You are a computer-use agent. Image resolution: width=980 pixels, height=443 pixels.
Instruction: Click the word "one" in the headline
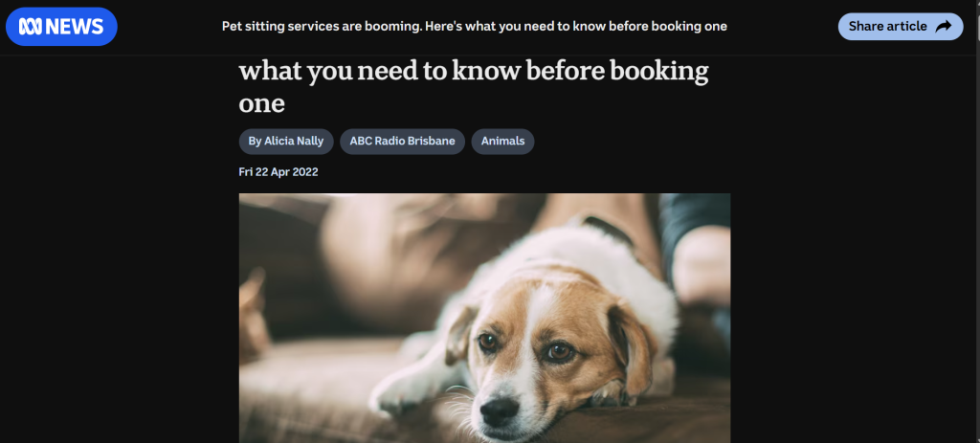[x=262, y=103]
